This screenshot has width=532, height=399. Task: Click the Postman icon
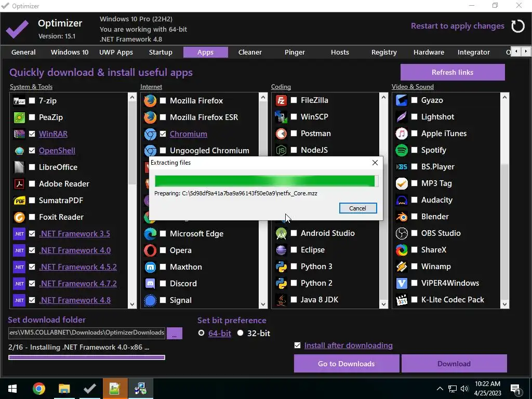(281, 134)
